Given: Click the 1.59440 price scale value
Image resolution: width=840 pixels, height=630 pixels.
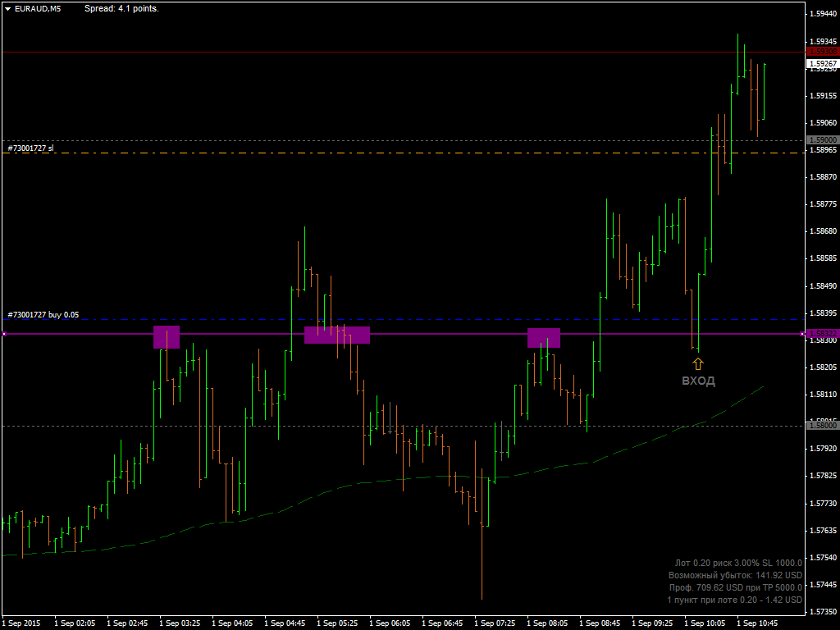Looking at the screenshot, I should click(x=824, y=14).
